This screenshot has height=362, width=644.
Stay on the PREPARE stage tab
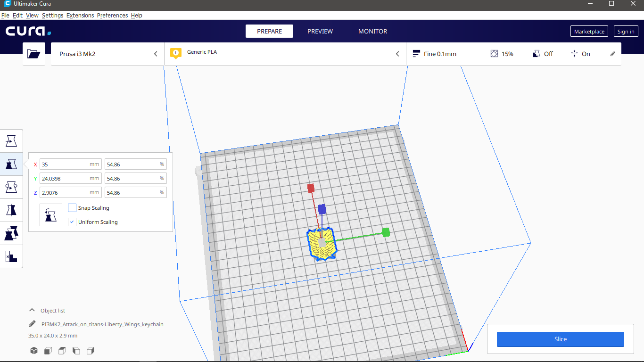click(x=269, y=31)
